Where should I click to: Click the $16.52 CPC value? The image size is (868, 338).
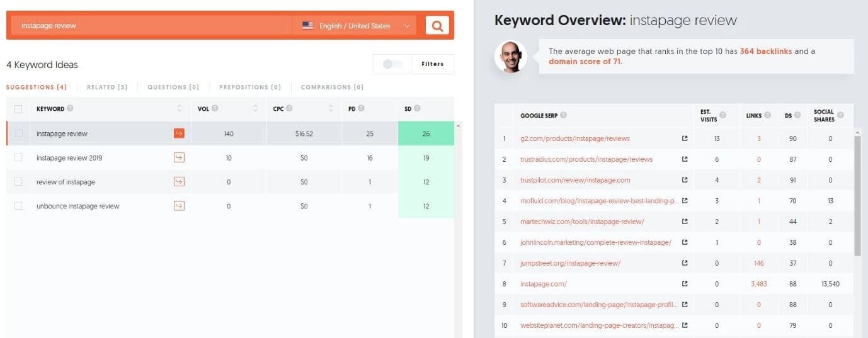304,133
